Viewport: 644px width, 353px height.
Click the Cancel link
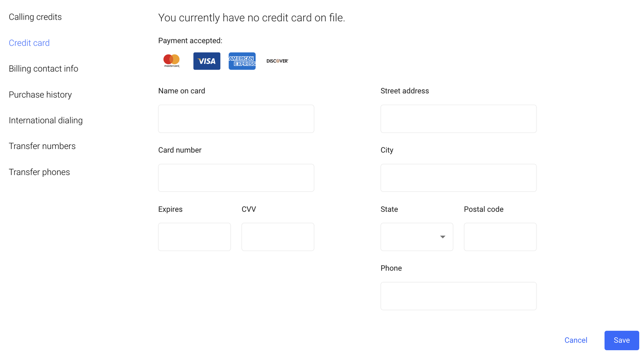(576, 341)
